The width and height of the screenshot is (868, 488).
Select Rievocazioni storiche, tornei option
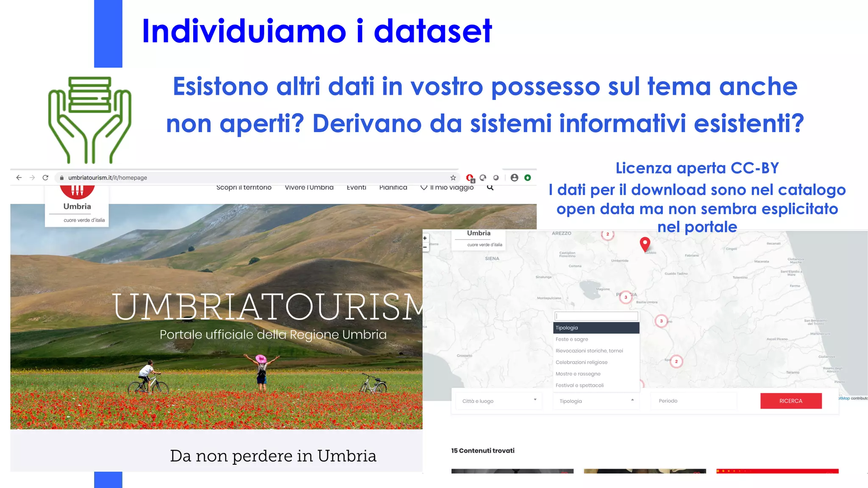click(x=596, y=351)
